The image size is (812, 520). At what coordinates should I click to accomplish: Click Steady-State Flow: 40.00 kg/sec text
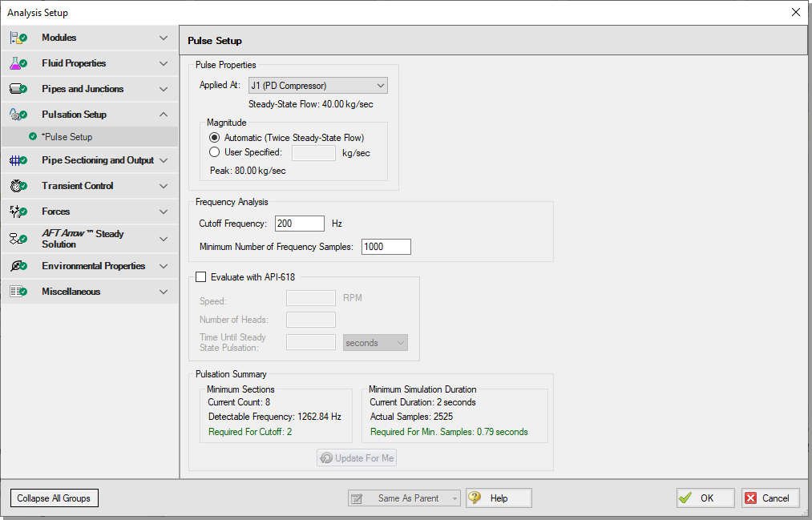(x=311, y=104)
